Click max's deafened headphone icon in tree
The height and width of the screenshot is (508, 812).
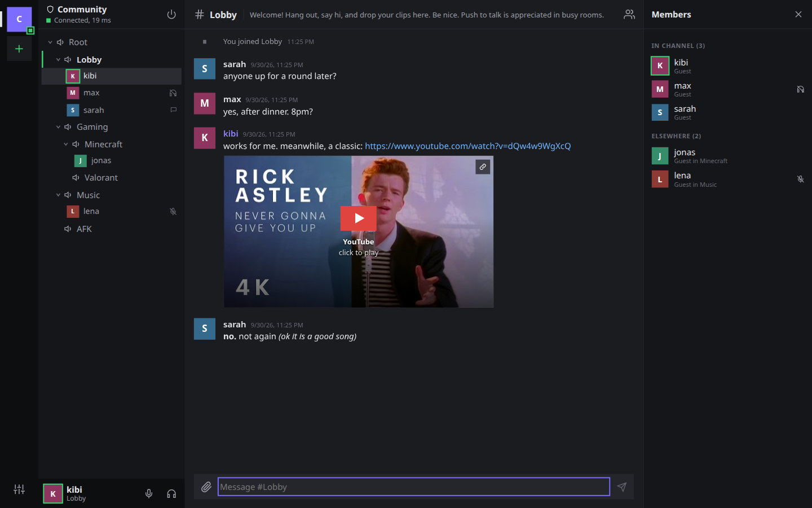[x=173, y=93]
